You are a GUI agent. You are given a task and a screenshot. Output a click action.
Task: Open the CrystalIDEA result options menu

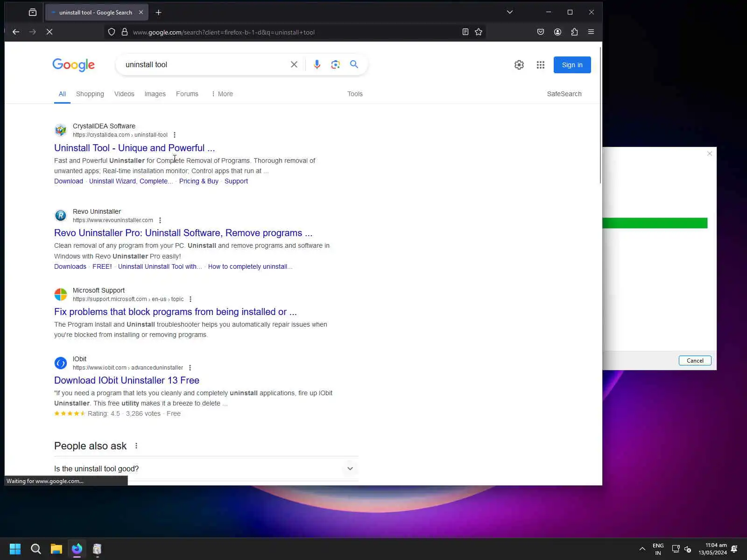click(x=175, y=135)
